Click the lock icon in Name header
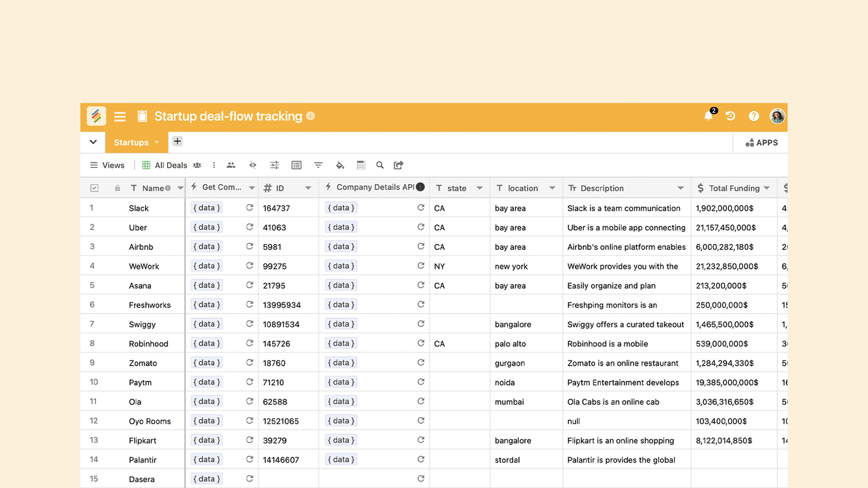This screenshot has width=868, height=488. click(117, 188)
